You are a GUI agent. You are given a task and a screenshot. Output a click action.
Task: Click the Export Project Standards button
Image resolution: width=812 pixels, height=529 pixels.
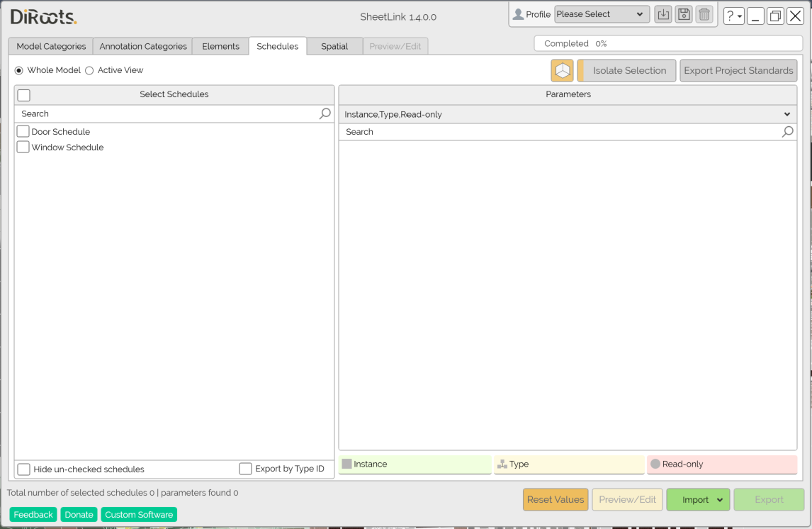[738, 70]
